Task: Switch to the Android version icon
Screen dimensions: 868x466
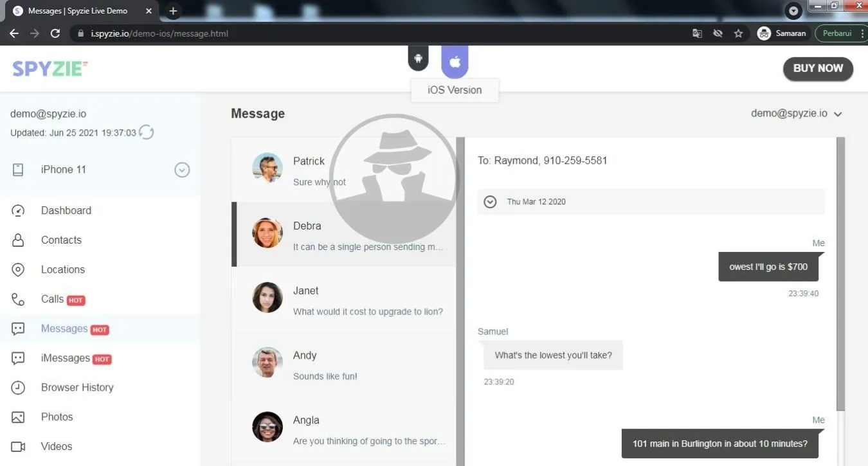Action: (x=418, y=59)
